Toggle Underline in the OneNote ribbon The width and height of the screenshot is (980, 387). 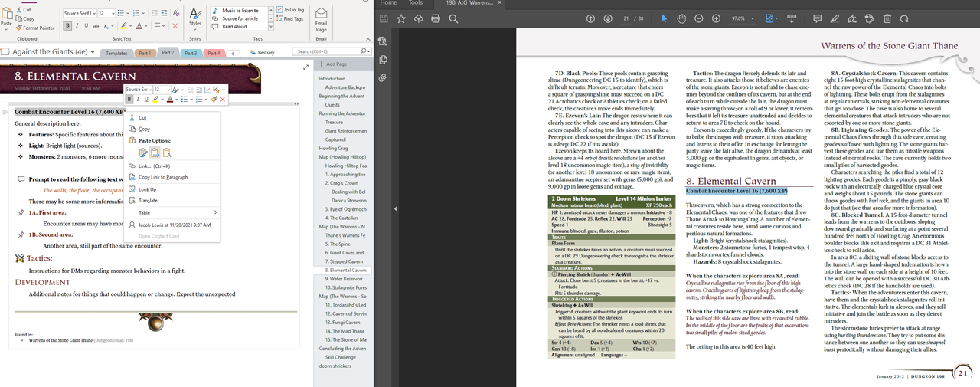pyautogui.click(x=86, y=26)
